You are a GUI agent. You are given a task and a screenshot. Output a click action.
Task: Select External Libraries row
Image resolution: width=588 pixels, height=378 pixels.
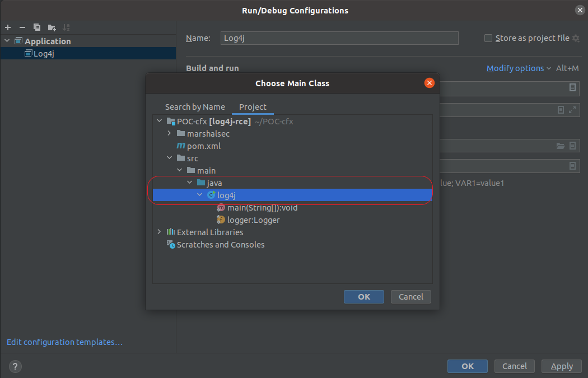tap(292, 232)
